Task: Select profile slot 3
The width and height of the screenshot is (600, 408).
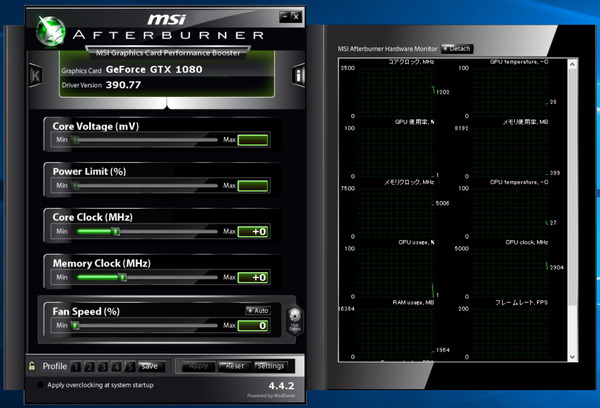Action: (x=103, y=367)
